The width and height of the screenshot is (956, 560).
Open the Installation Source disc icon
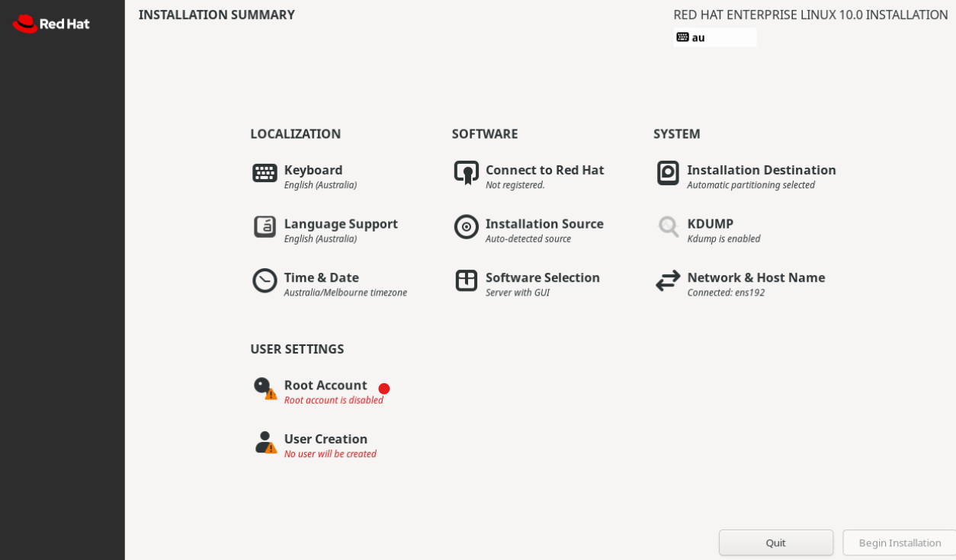click(x=466, y=226)
